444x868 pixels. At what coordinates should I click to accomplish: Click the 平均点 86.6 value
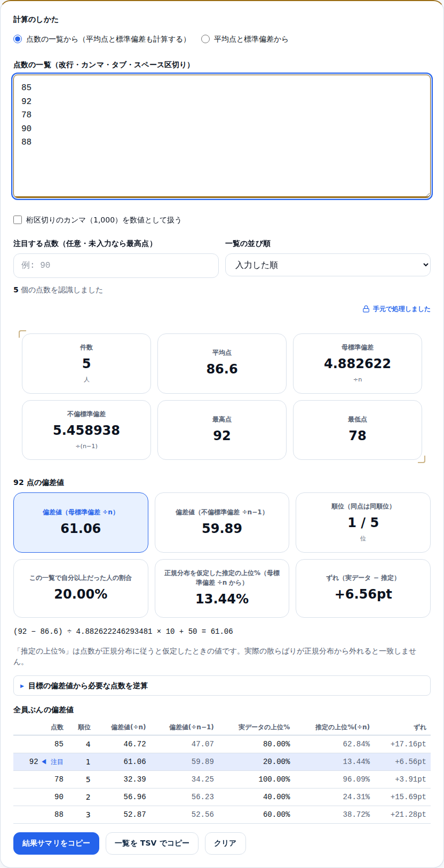click(x=222, y=369)
